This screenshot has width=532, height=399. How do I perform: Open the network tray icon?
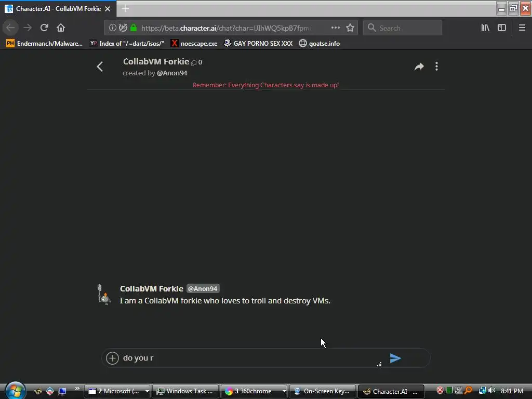click(x=482, y=391)
